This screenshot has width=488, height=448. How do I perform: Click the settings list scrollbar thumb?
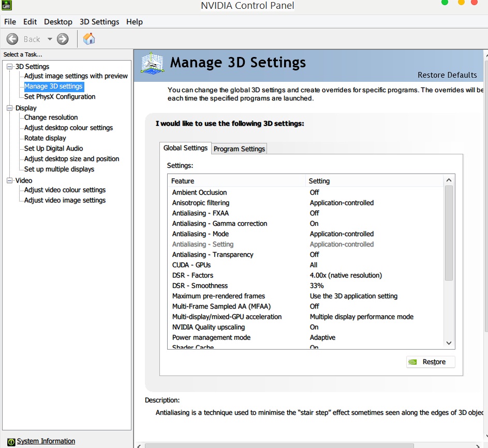[449, 233]
